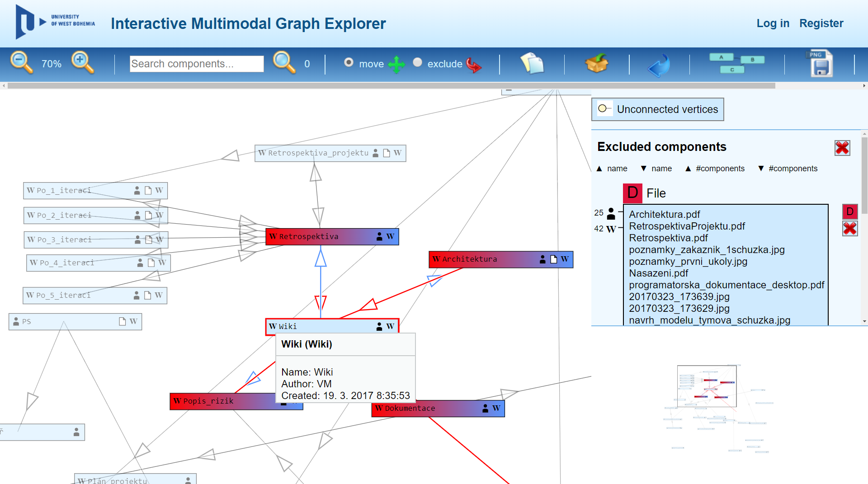Click poznamky_zakaznik_1schuzka.jpg in file list
This screenshot has height=484, width=868.
coord(707,249)
